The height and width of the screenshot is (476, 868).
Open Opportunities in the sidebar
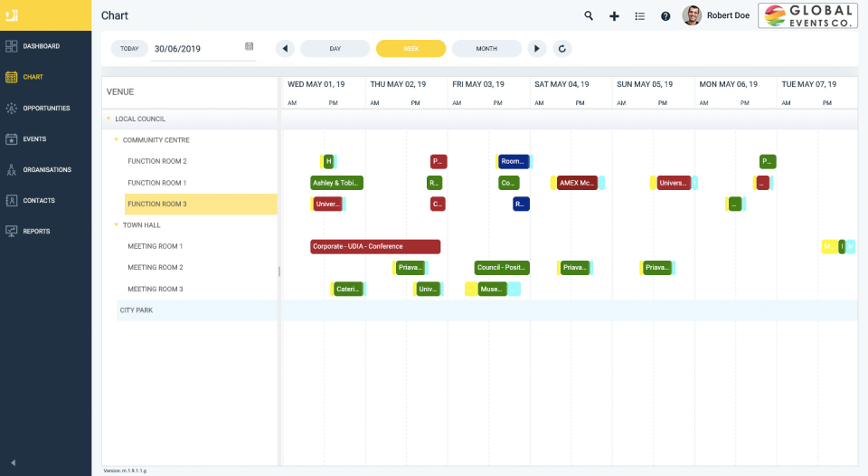[45, 108]
